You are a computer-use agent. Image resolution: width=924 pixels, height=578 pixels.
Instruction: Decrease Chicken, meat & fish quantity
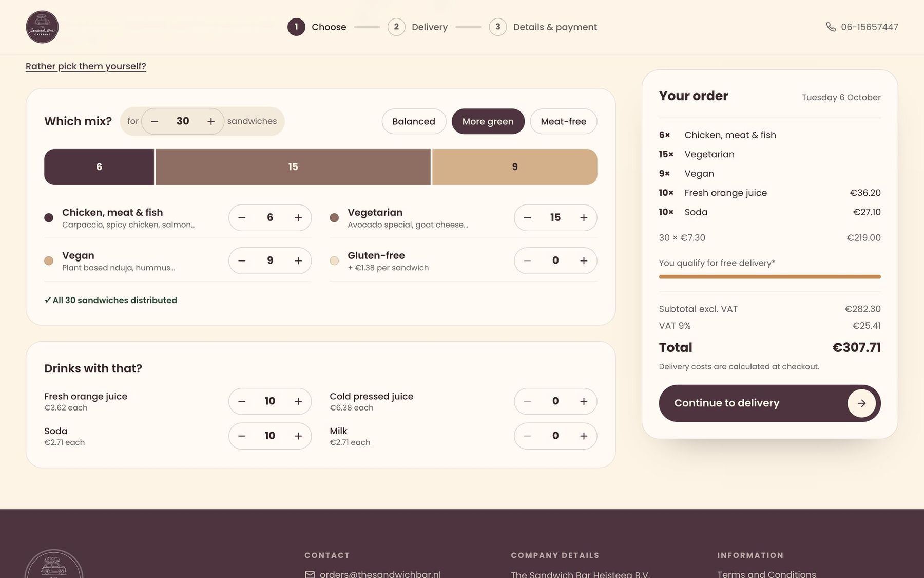[x=242, y=218]
